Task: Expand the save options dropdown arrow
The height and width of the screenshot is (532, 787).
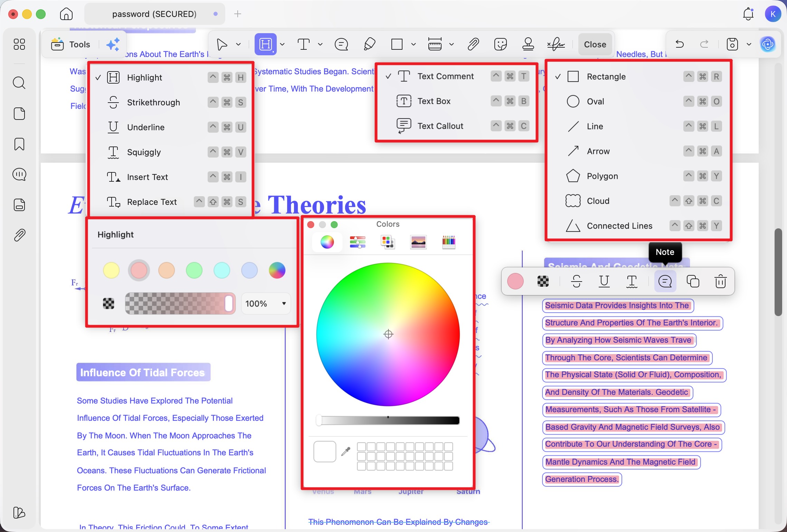Action: point(749,44)
